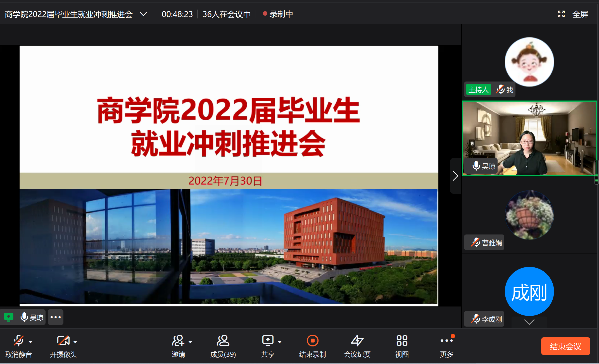Click the three-dot button beside 吴琼
599x364 pixels.
point(56,317)
